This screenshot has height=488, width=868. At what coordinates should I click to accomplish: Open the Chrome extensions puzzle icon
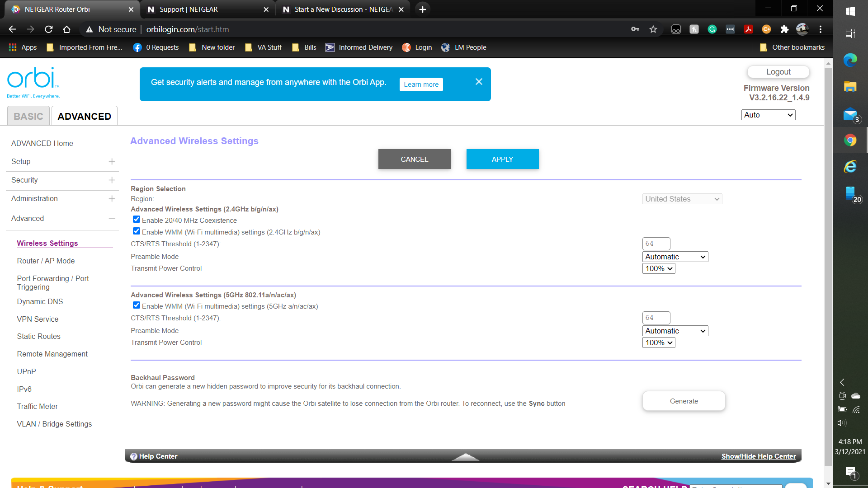click(x=784, y=29)
